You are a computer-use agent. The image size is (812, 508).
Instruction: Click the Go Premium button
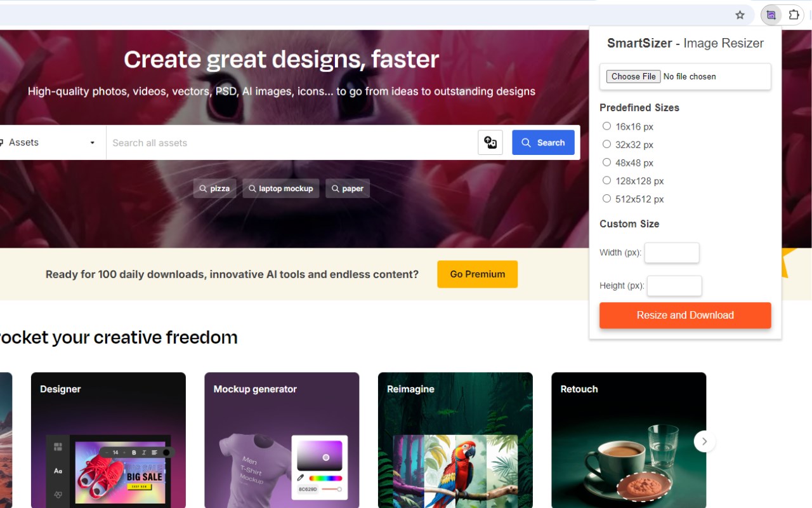pos(478,274)
